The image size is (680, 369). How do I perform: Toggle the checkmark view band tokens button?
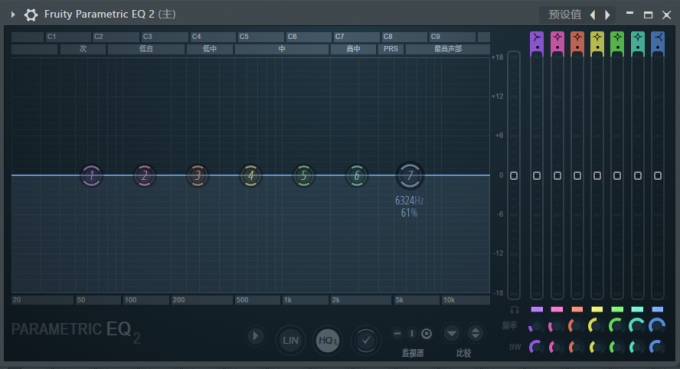(x=366, y=340)
